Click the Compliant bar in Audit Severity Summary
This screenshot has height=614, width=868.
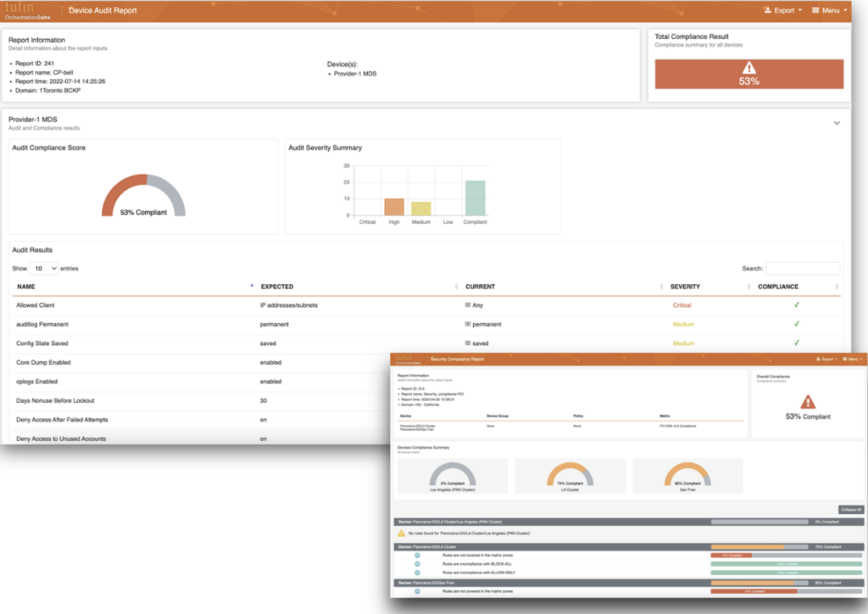click(476, 198)
